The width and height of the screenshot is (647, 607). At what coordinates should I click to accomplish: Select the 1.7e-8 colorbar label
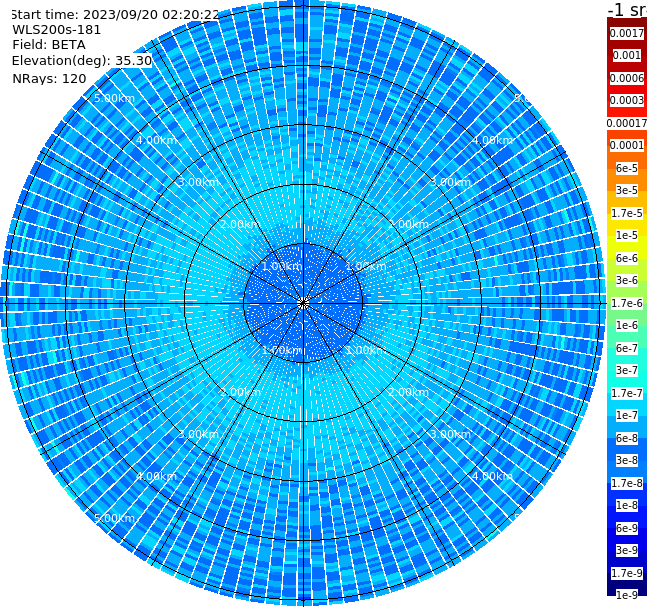coord(627,483)
